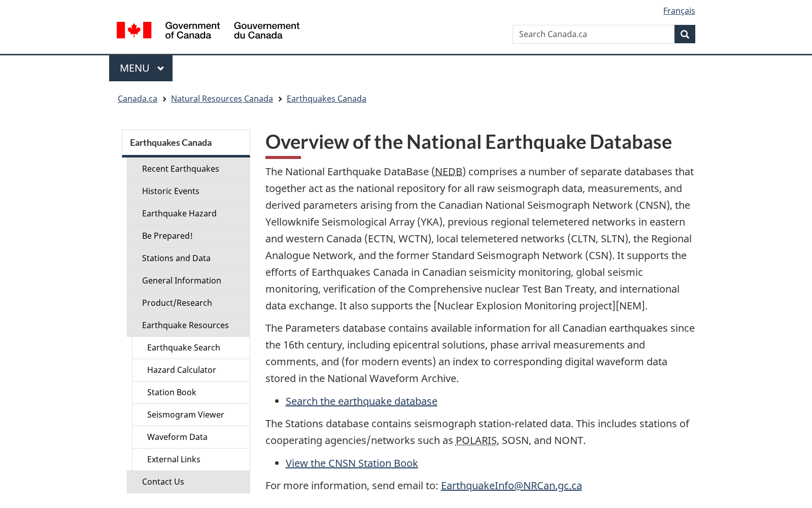This screenshot has width=812, height=508.
Task: Open Earthquakes Canada breadcrumb link
Action: point(326,99)
